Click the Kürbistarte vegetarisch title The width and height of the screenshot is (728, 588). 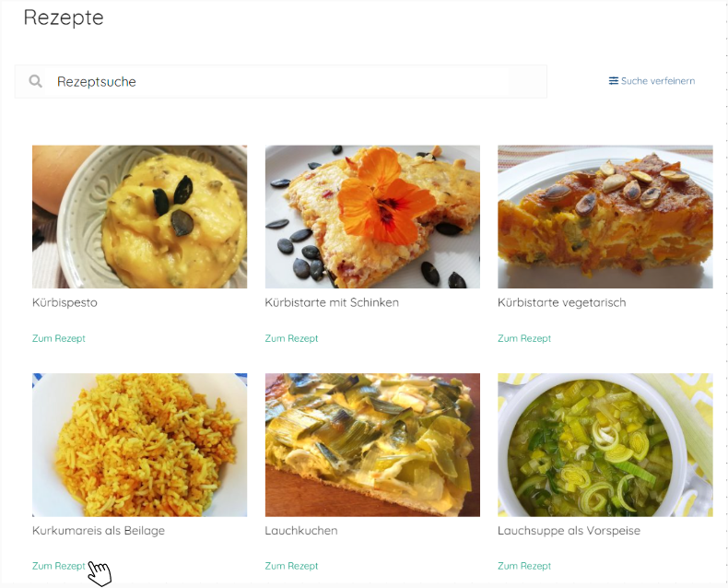click(x=561, y=302)
